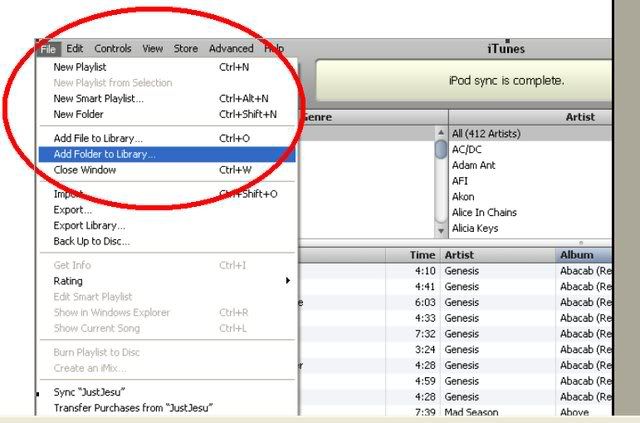
Task: Select Export Library menu item
Action: click(x=89, y=226)
